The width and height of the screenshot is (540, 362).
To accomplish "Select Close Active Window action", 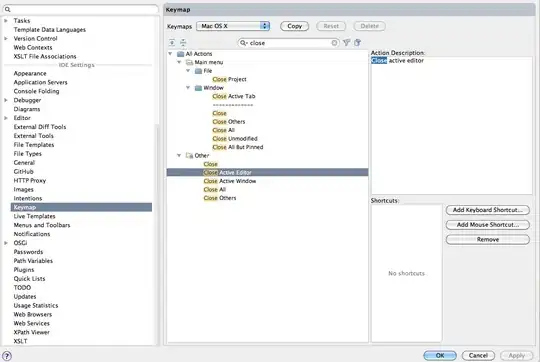I will point(230,181).
